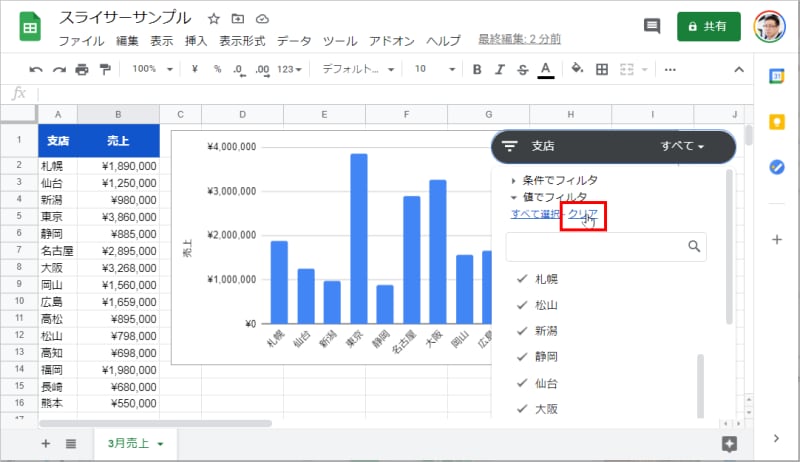The width and height of the screenshot is (800, 462).
Task: Open the font size 10 dropdown
Action: coord(434,69)
